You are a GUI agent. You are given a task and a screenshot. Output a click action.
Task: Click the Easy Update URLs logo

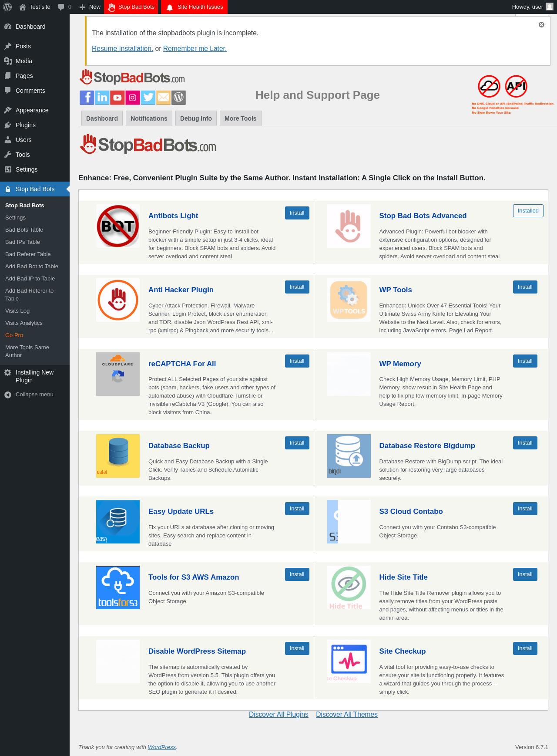point(118,522)
